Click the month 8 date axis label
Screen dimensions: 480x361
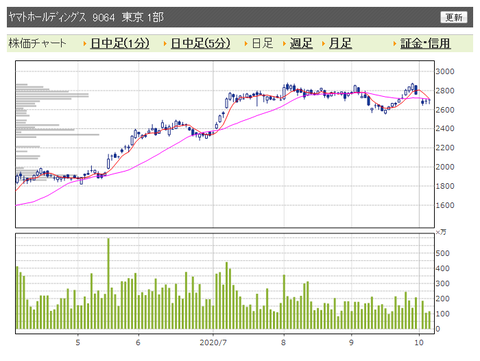(x=283, y=343)
